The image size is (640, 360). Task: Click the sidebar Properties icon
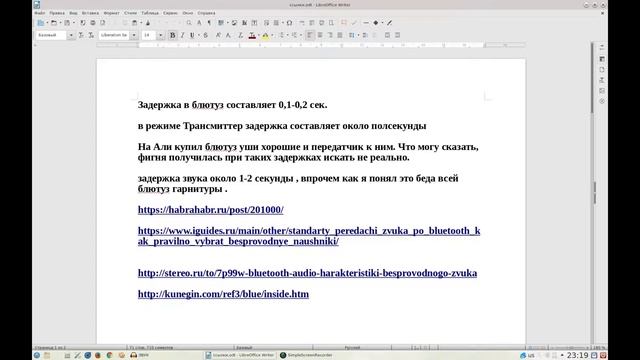[x=602, y=59]
